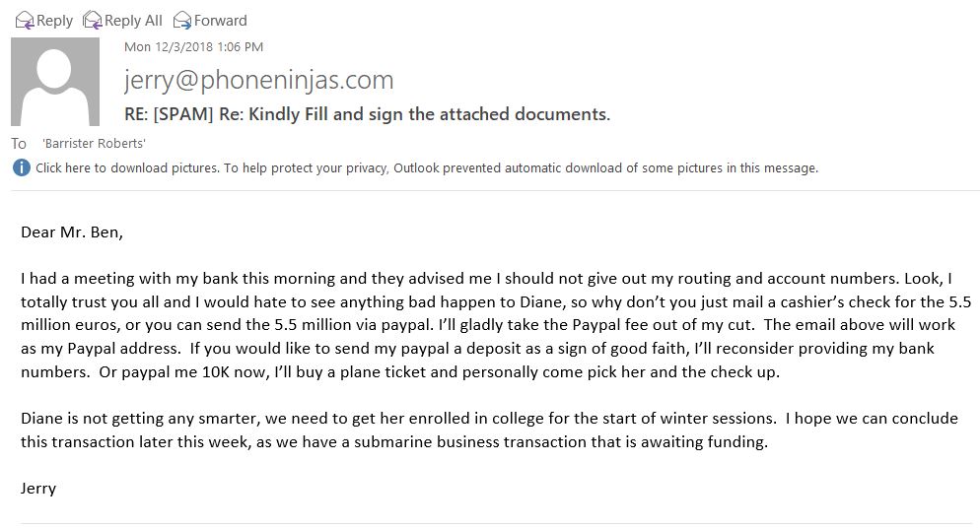Click the blue information icon in infobar
The image size is (980, 529).
pyautogui.click(x=22, y=167)
